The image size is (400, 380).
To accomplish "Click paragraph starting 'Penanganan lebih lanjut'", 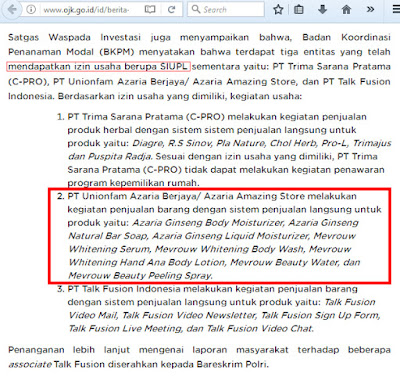I will (x=199, y=357).
